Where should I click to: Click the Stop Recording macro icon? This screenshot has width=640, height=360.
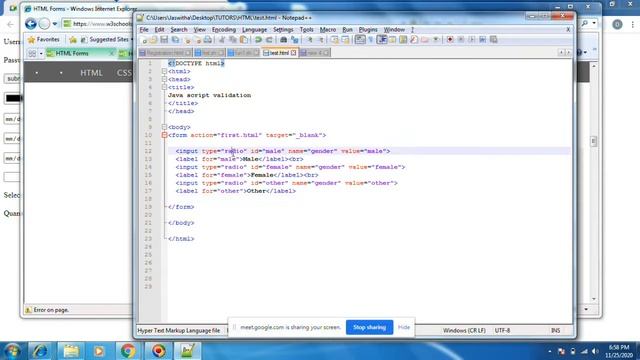(461, 40)
